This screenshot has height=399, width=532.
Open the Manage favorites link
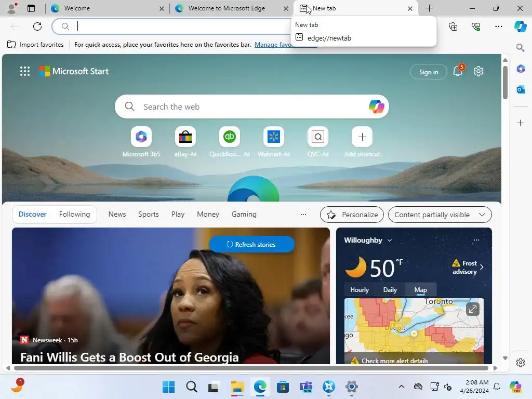pos(273,45)
